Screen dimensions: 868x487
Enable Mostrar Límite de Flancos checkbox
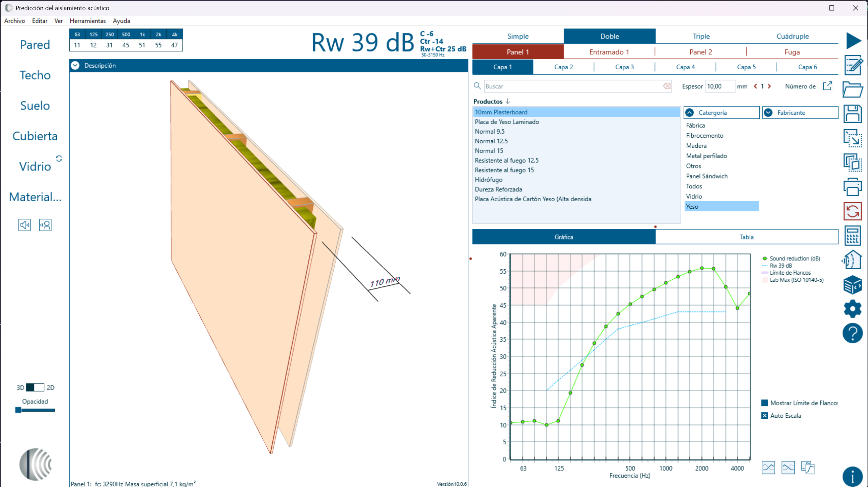click(x=764, y=403)
